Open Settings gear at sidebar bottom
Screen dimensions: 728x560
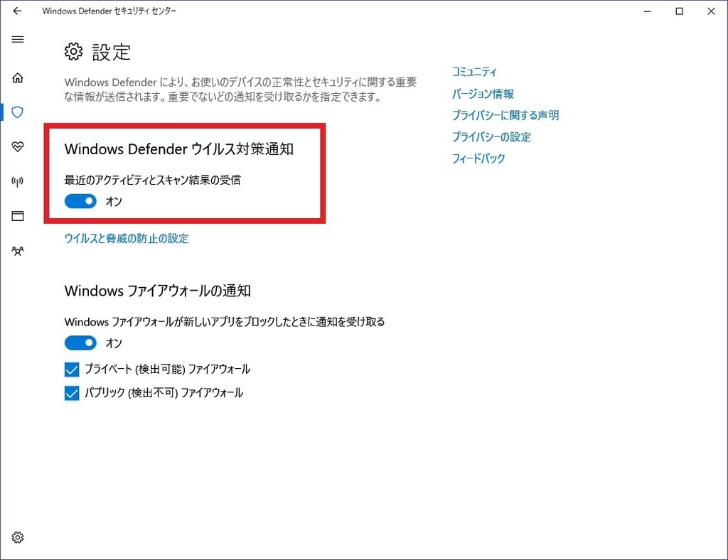pyautogui.click(x=18, y=537)
